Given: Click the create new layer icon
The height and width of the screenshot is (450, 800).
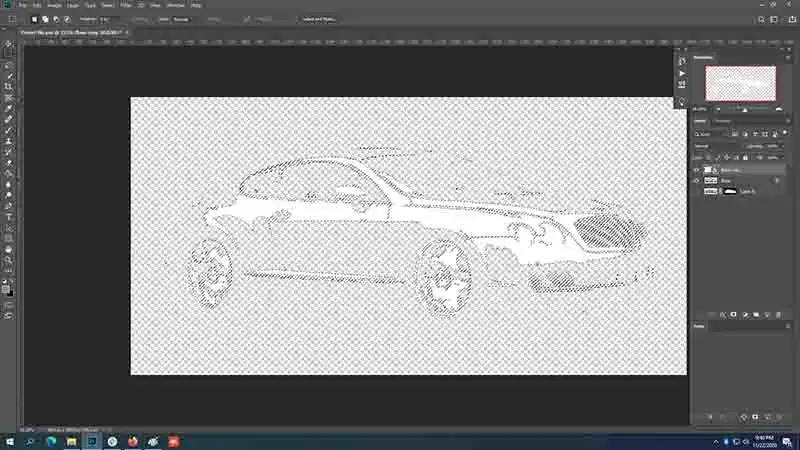Looking at the screenshot, I should pyautogui.click(x=767, y=315).
